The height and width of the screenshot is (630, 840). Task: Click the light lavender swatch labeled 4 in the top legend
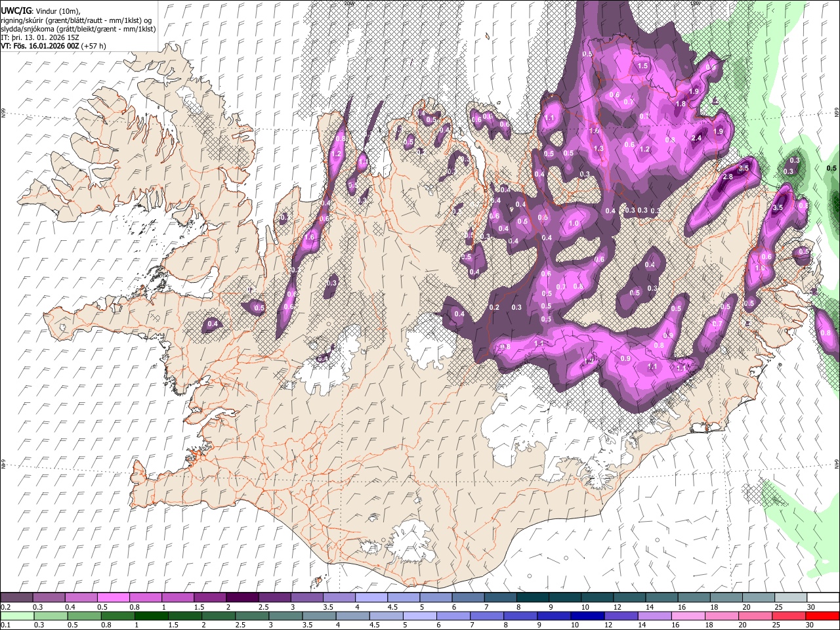(371, 598)
